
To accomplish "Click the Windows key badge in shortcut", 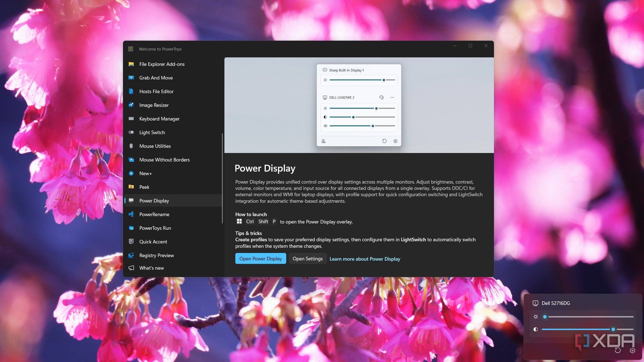I will (239, 221).
